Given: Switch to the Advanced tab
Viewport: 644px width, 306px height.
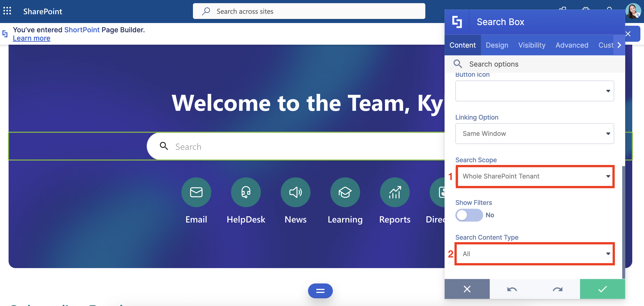Looking at the screenshot, I should (x=572, y=45).
